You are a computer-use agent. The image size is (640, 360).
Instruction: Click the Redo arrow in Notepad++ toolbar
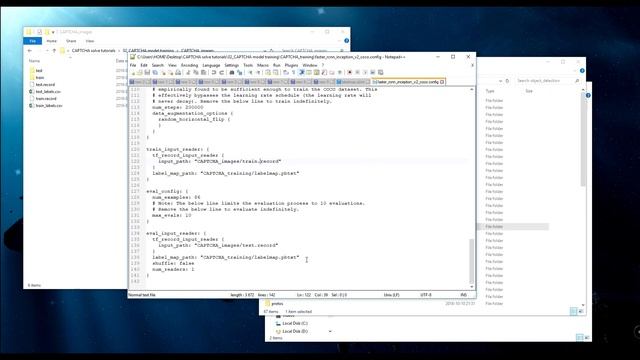coord(222,72)
